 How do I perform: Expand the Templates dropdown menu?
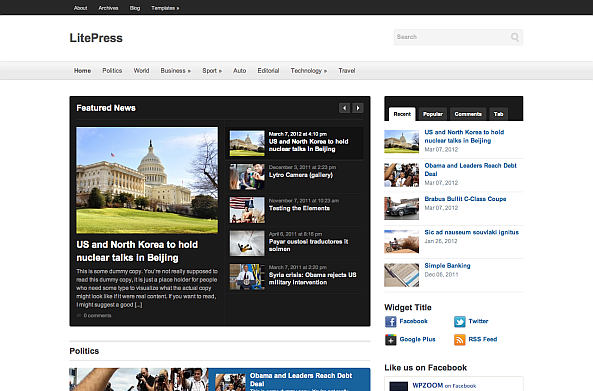click(x=165, y=8)
